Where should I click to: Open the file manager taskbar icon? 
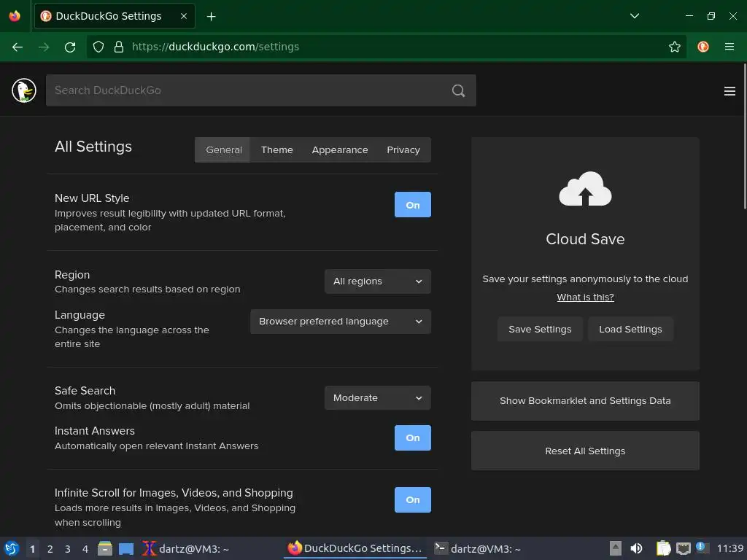(105, 548)
